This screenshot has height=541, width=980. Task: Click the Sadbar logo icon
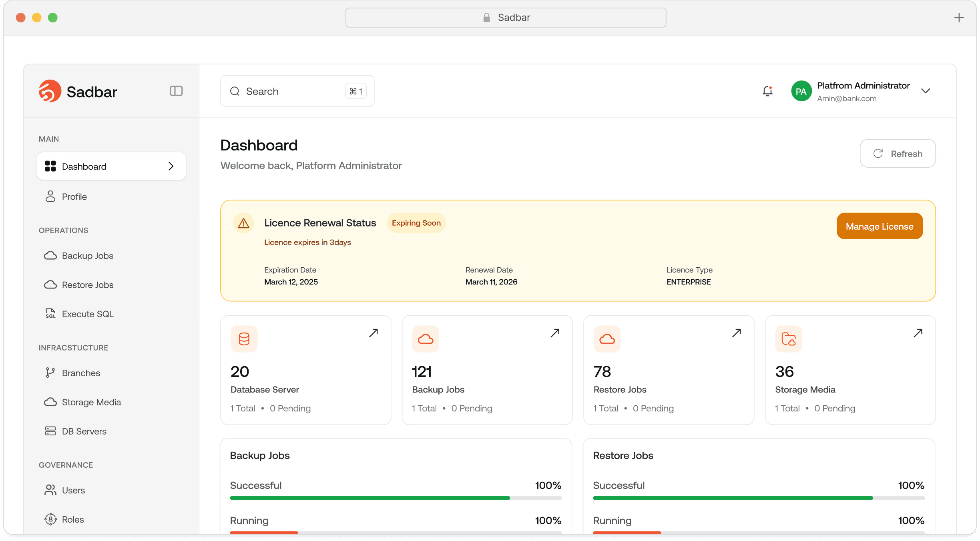(x=50, y=91)
